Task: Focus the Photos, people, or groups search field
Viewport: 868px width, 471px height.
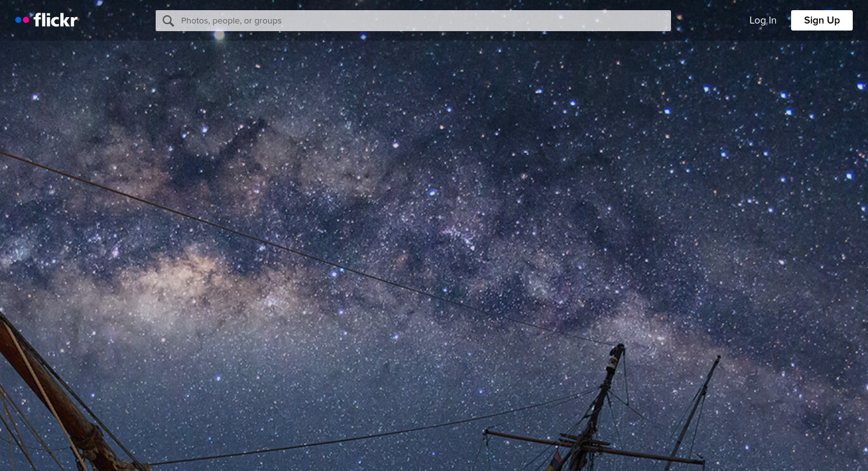Action: click(413, 20)
